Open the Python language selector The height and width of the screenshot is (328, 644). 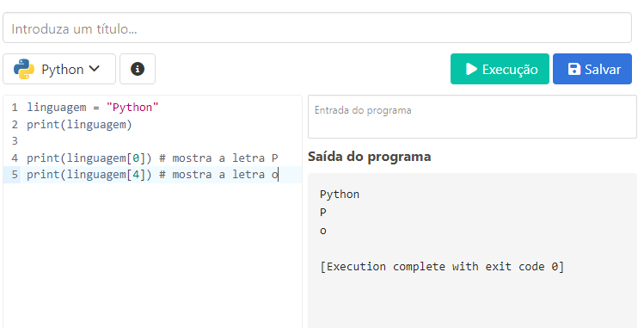click(x=59, y=69)
